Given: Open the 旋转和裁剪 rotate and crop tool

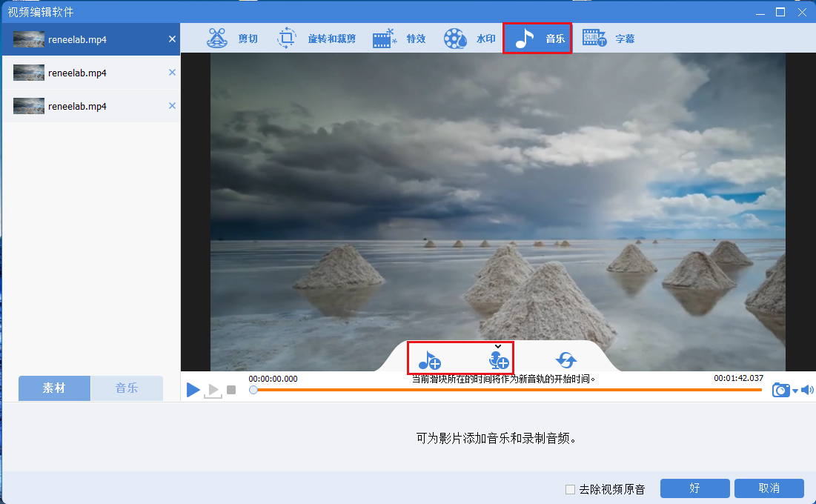Looking at the screenshot, I should point(316,39).
